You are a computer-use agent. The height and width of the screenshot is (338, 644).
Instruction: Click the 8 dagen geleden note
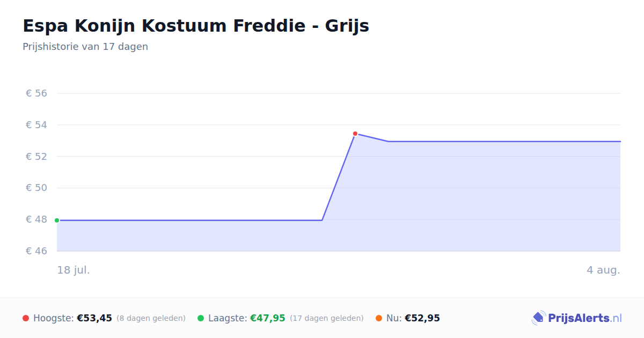(151, 318)
